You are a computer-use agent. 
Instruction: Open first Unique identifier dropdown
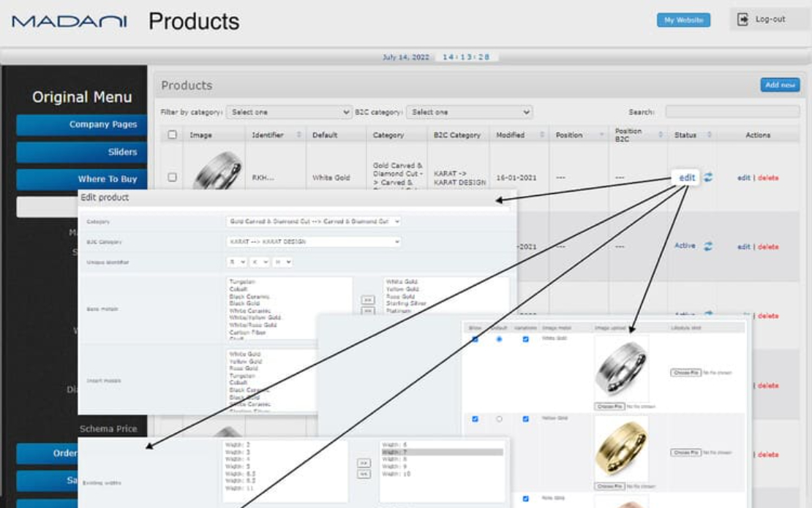point(236,262)
